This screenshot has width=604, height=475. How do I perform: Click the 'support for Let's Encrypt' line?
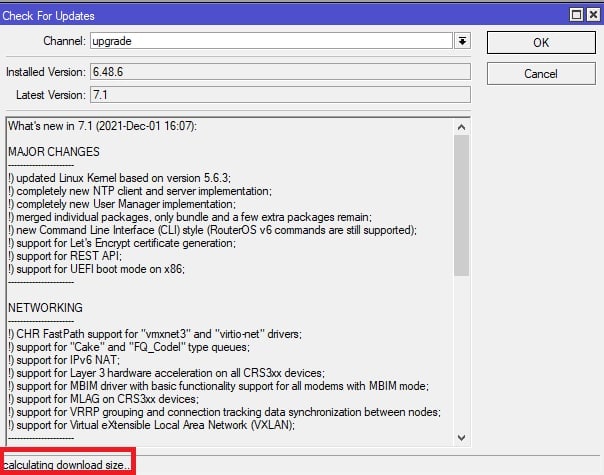pos(122,243)
